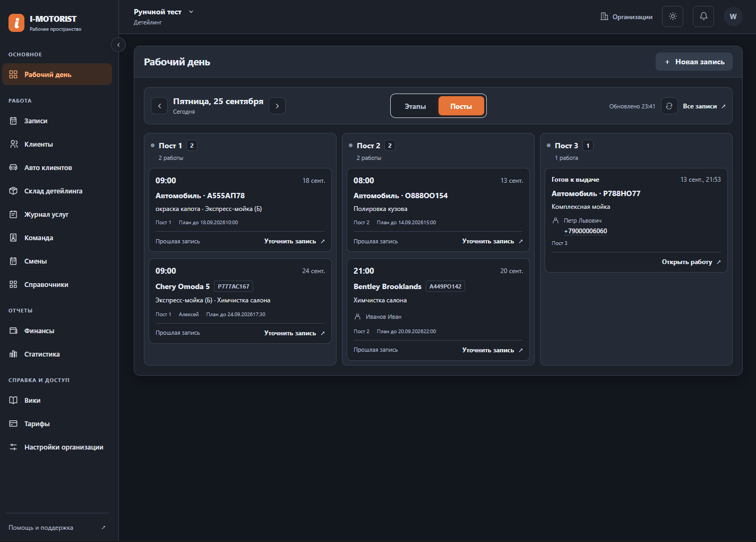Click the Настройки организации sliders icon

pyautogui.click(x=14, y=447)
